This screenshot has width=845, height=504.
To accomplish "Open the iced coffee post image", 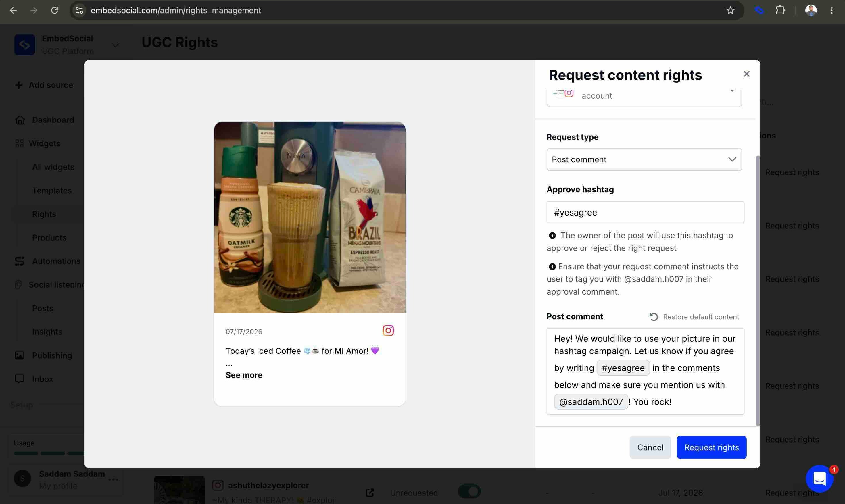I will [310, 217].
